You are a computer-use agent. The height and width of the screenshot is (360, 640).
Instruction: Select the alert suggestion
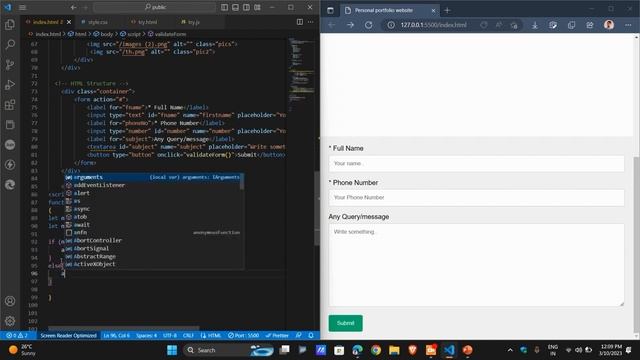point(154,193)
